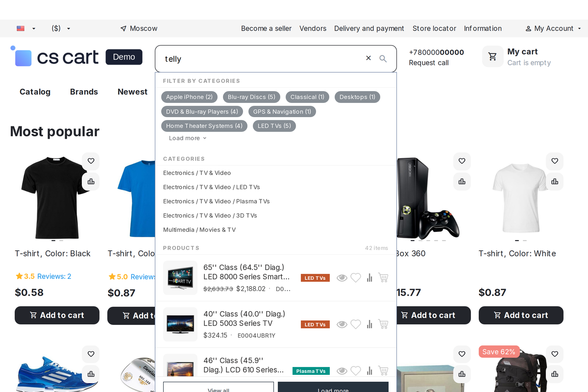Open Electronics / TV & Video / 3D TVs category
The height and width of the screenshot is (392, 588).
coord(210,216)
